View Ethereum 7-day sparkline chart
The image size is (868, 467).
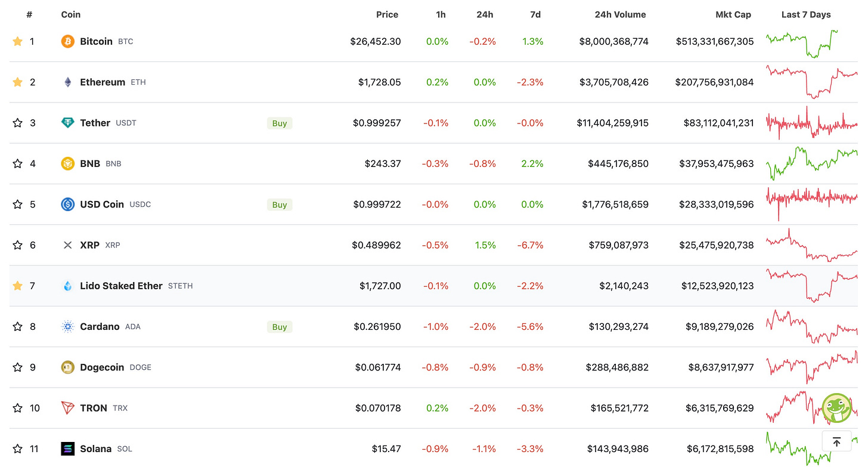click(812, 82)
